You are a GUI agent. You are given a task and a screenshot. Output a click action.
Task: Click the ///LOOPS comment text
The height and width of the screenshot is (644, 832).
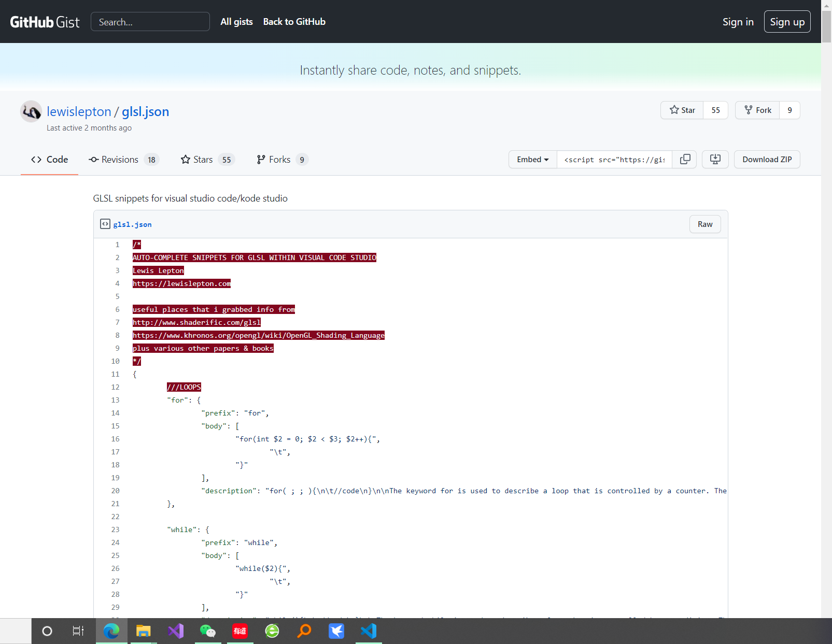coord(184,387)
